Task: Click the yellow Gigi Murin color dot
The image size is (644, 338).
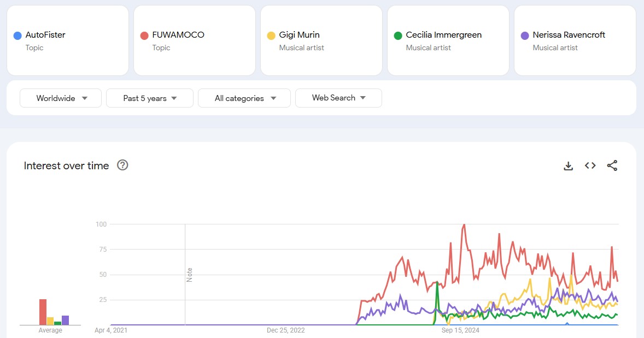Action: 271,35
